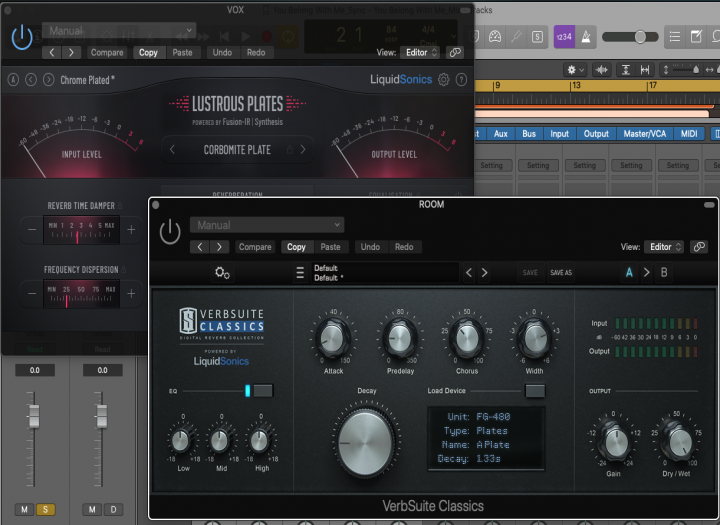The width and height of the screenshot is (720, 525).
Task: Click SAVE AS in VerbSuite preset bar
Action: 561,272
